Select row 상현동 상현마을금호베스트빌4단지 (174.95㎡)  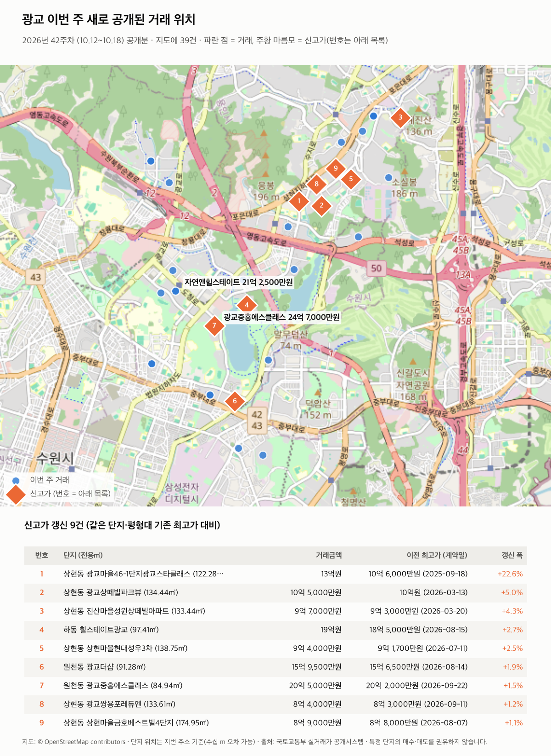[275, 723]
